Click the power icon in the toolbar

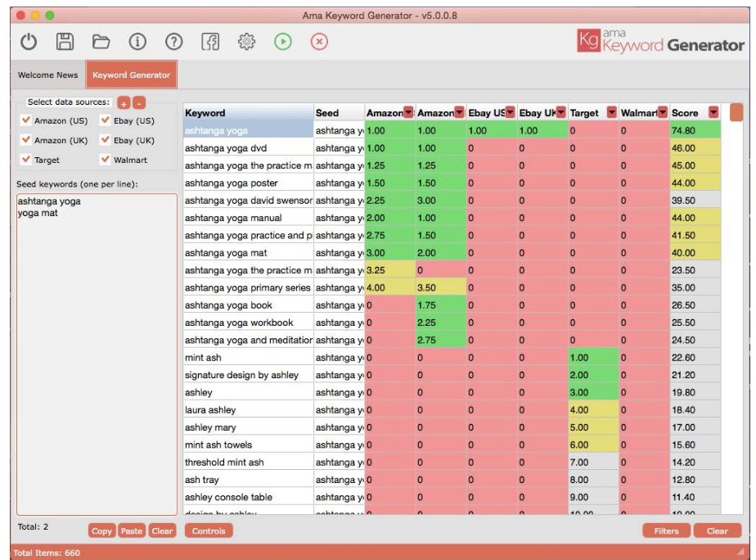point(29,42)
